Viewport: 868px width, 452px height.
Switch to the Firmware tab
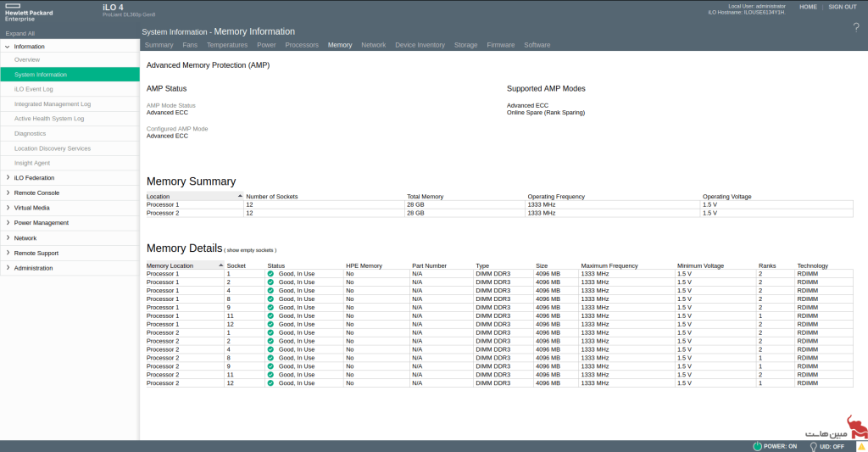point(501,45)
